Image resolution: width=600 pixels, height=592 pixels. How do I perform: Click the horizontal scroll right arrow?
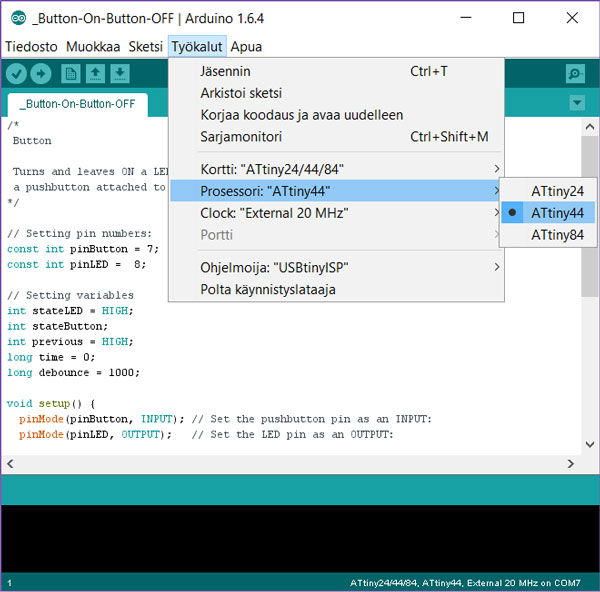[571, 463]
